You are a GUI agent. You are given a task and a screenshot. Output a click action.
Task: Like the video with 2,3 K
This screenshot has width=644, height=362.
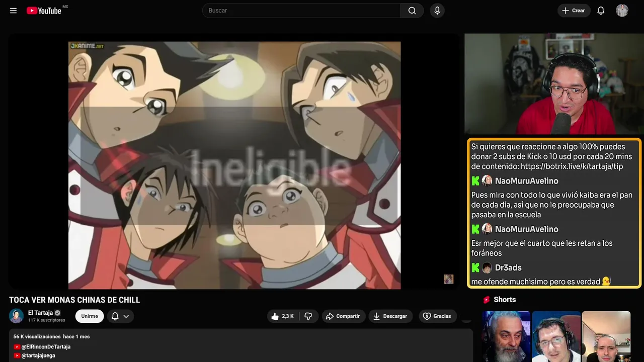pyautogui.click(x=283, y=316)
